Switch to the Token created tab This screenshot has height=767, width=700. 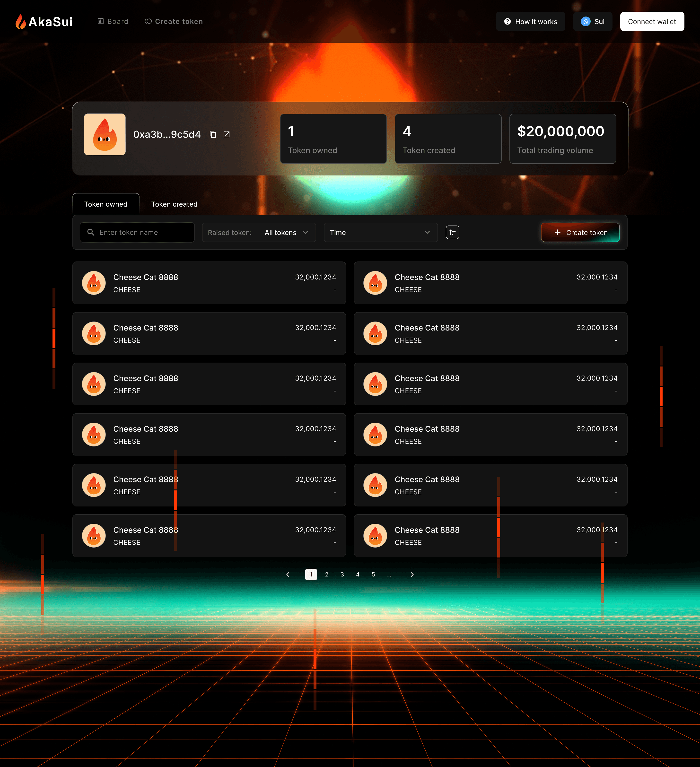point(174,204)
